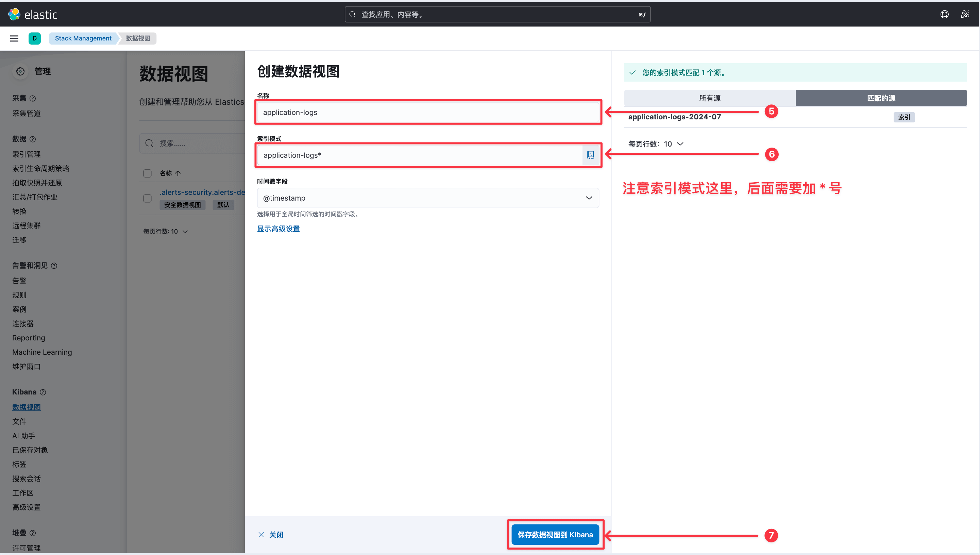
Task: Open 标签 in sidebar
Action: pos(19,464)
